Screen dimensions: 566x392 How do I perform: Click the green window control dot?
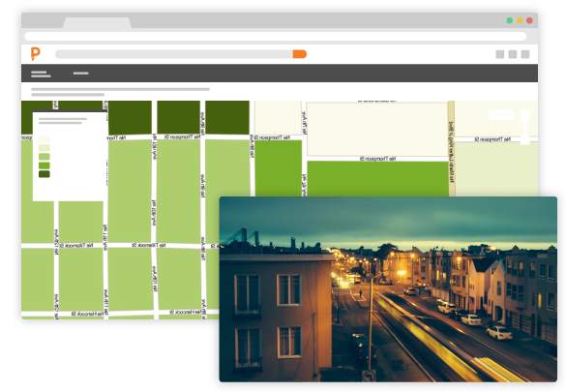click(509, 20)
